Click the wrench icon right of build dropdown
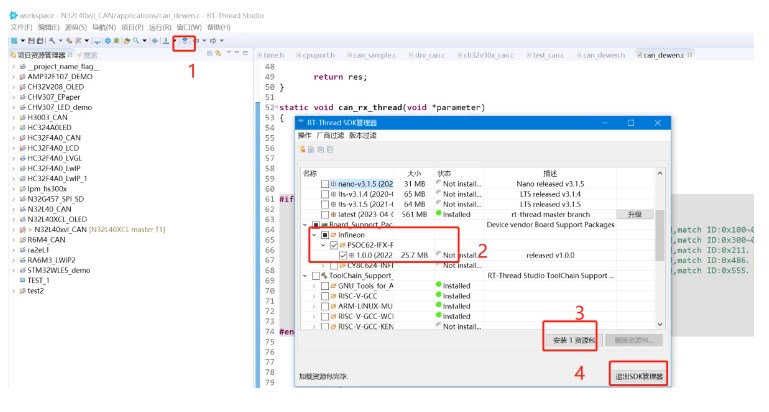769x412 pixels. tap(70, 41)
